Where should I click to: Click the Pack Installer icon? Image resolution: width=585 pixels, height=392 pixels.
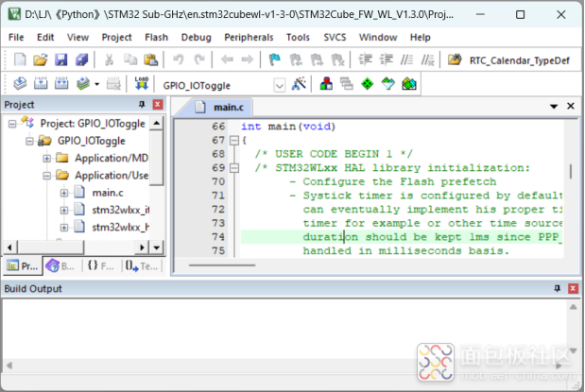click(x=408, y=84)
